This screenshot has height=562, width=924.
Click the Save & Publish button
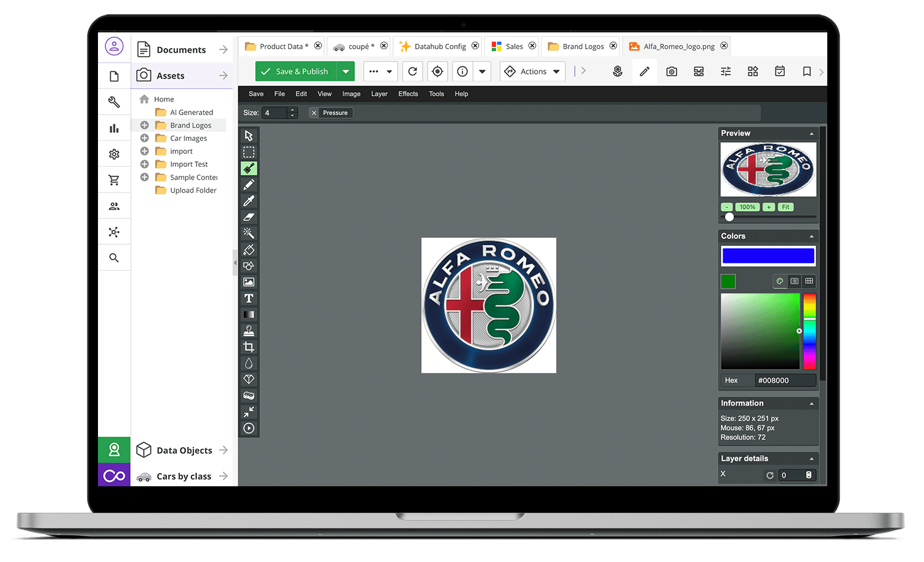pyautogui.click(x=296, y=71)
